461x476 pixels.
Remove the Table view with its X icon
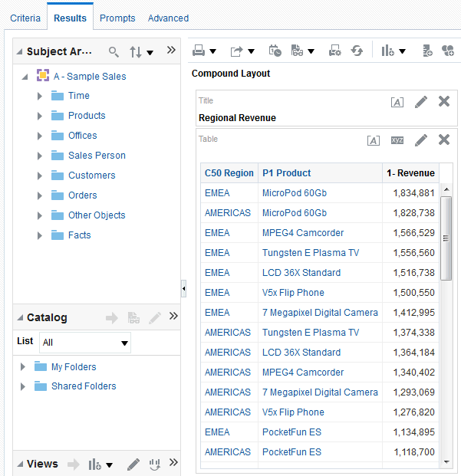tap(444, 140)
